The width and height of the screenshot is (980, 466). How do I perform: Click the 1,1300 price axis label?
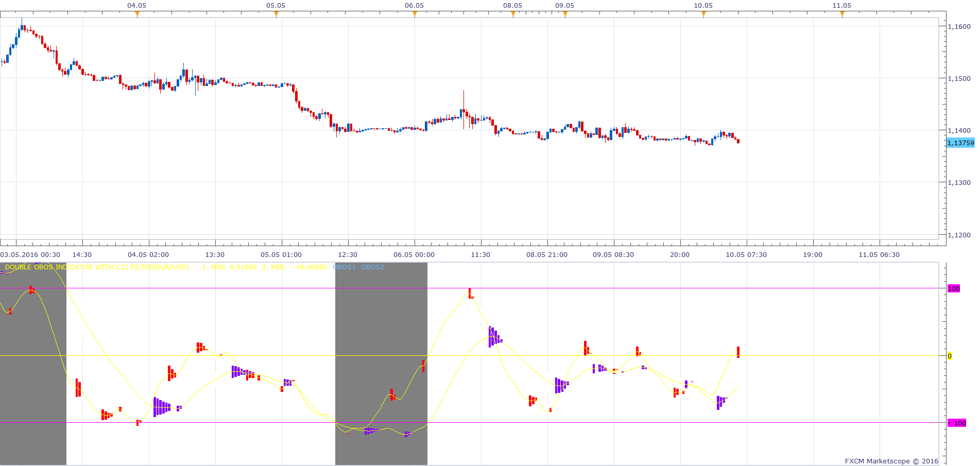point(959,182)
